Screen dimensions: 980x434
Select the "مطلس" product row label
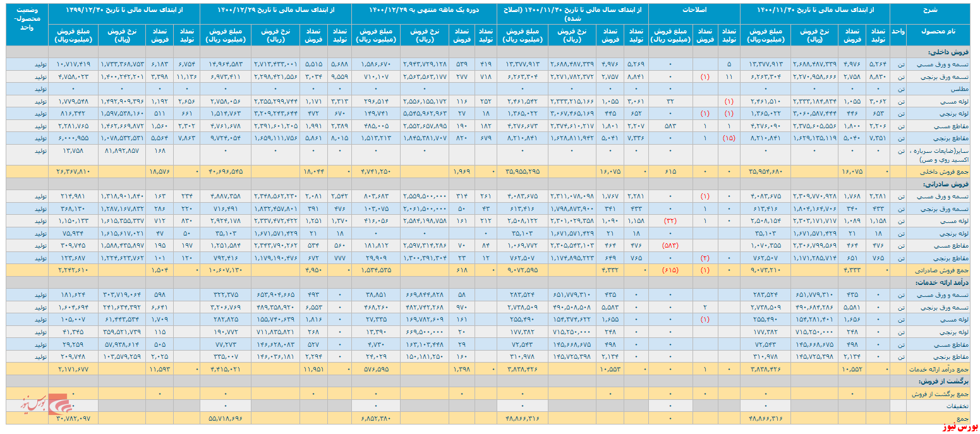960,90
